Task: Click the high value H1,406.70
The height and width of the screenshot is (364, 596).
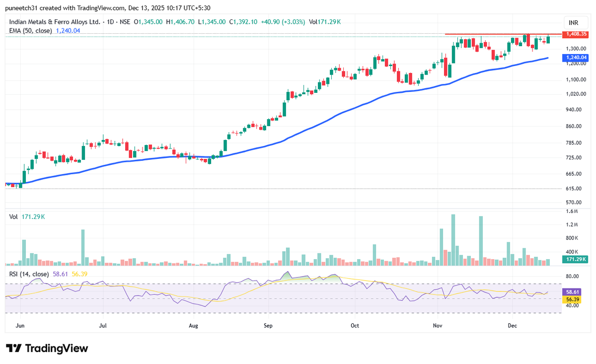Action: point(180,22)
